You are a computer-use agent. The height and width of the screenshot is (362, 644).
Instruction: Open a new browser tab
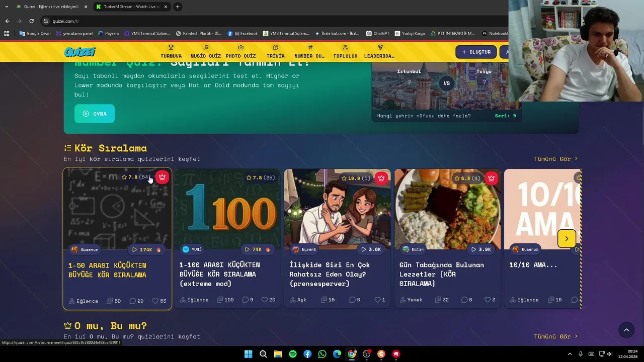tap(178, 7)
